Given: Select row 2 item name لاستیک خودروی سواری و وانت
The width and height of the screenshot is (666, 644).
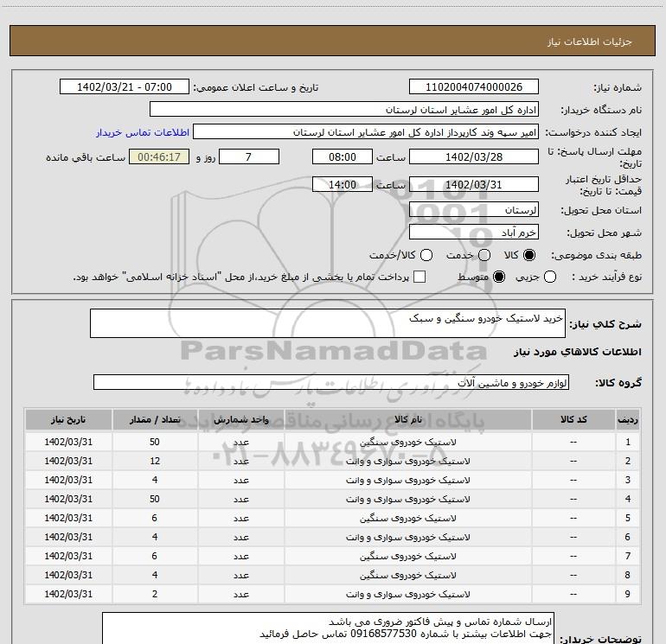Looking at the screenshot, I should point(407,461).
